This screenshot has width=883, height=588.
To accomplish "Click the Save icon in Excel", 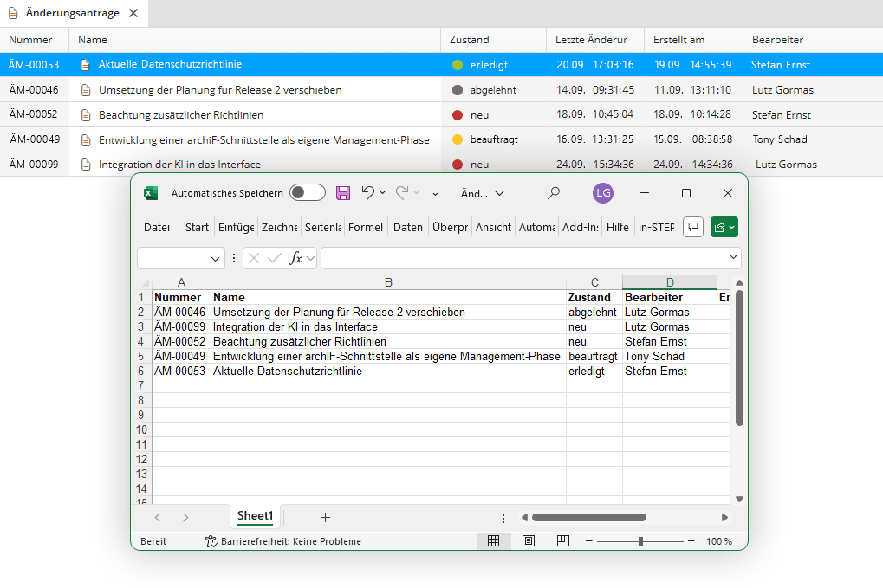I will [x=343, y=193].
